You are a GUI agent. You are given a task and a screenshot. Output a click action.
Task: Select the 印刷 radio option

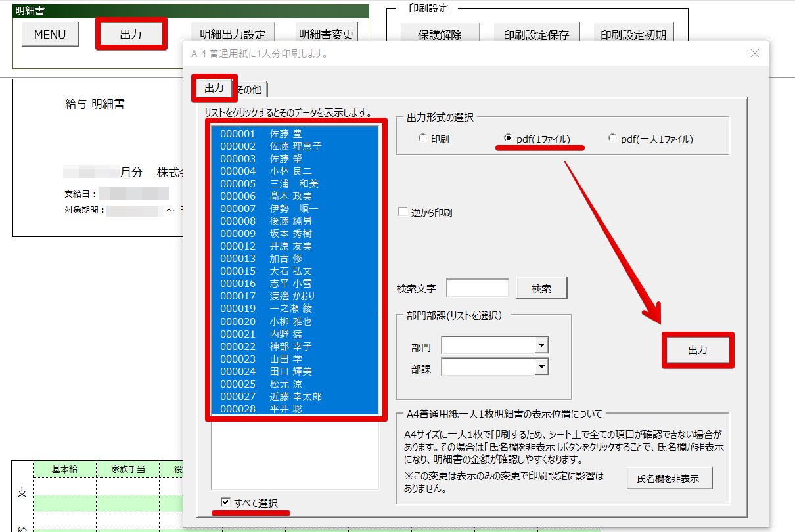422,139
